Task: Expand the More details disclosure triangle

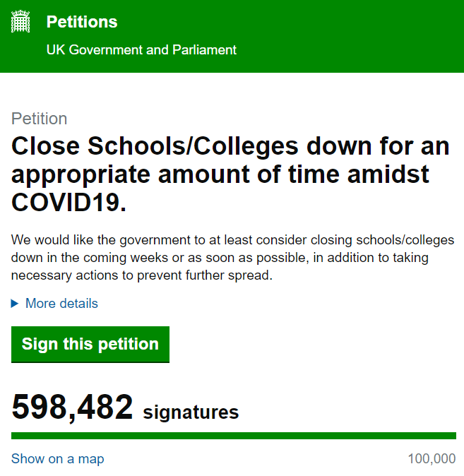Action: (15, 304)
